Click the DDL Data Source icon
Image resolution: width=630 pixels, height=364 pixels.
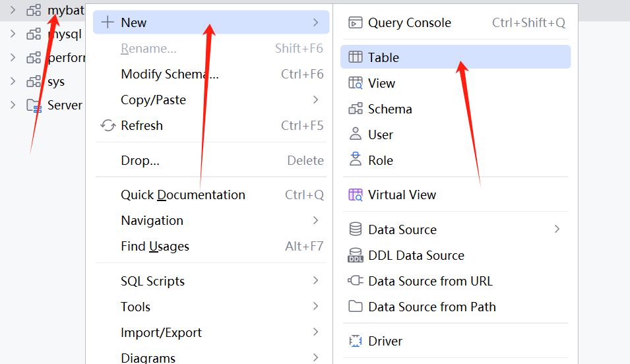355,255
